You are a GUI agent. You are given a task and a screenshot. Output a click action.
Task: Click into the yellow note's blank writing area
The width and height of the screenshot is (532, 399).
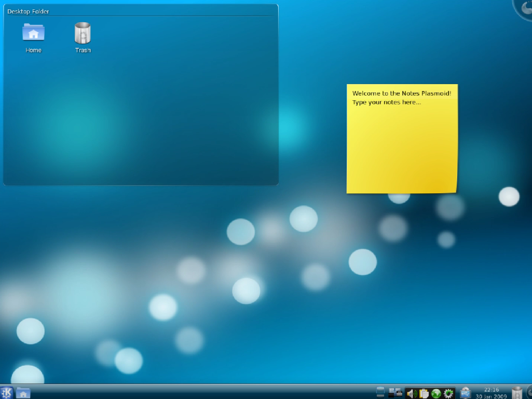[x=402, y=150]
